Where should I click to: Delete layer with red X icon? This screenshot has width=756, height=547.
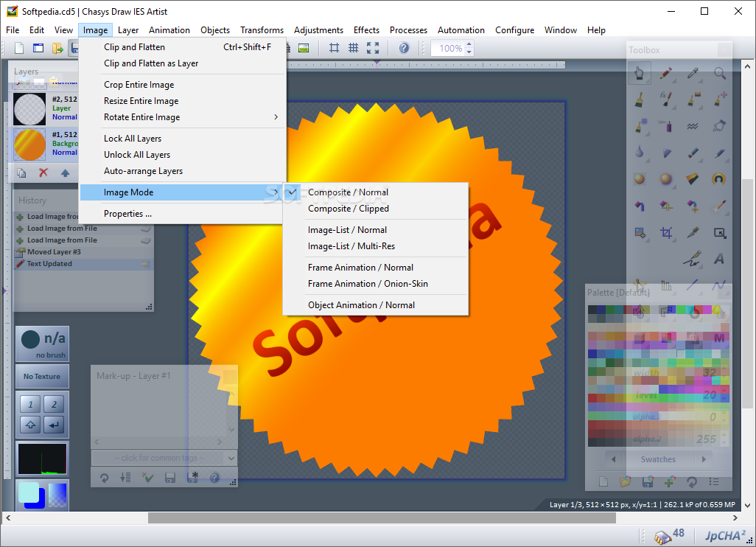point(43,173)
